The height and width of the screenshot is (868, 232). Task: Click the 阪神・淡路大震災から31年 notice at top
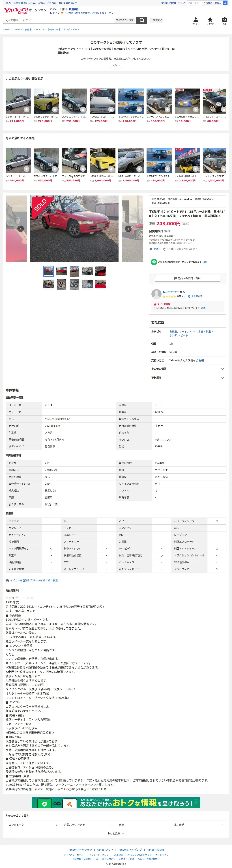42,3
